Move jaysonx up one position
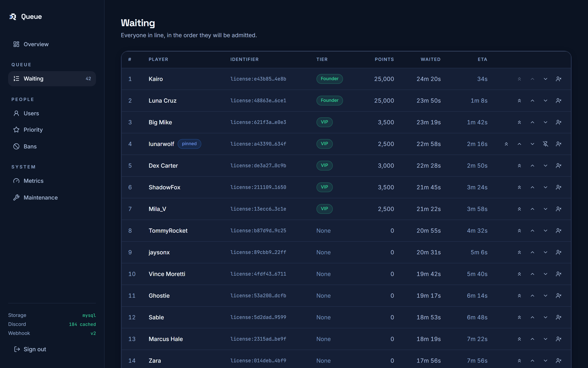 (532, 252)
